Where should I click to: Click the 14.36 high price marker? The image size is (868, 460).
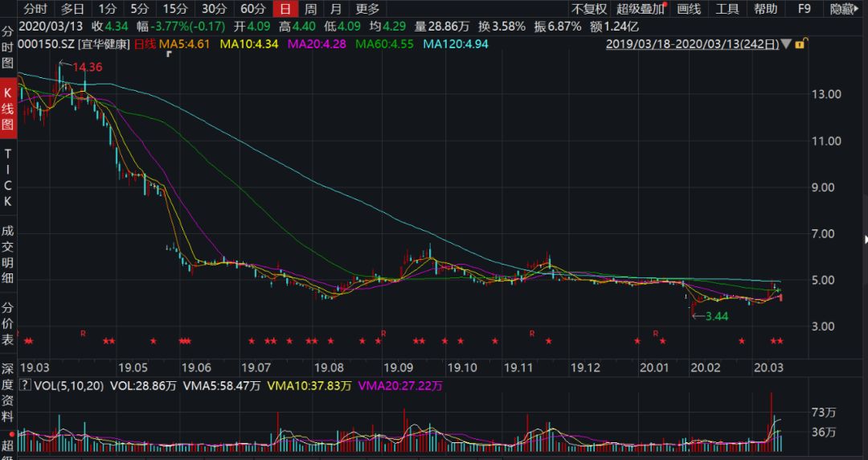pyautogui.click(x=87, y=68)
